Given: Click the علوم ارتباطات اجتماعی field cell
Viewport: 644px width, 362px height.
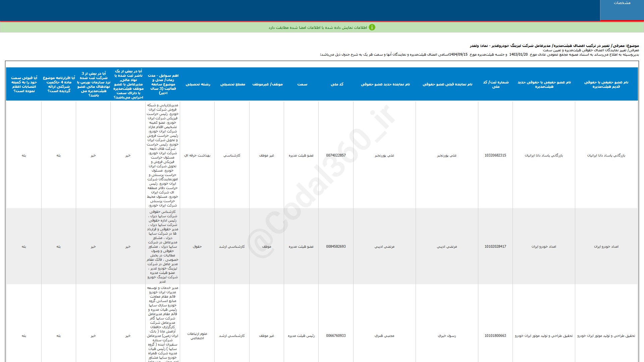Looking at the screenshot, I should click(x=197, y=336).
